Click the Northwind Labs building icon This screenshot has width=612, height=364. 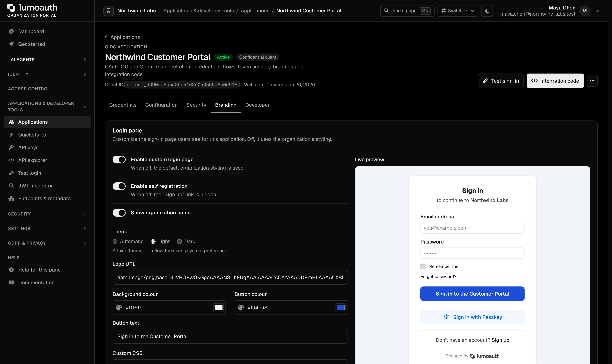pos(108,11)
